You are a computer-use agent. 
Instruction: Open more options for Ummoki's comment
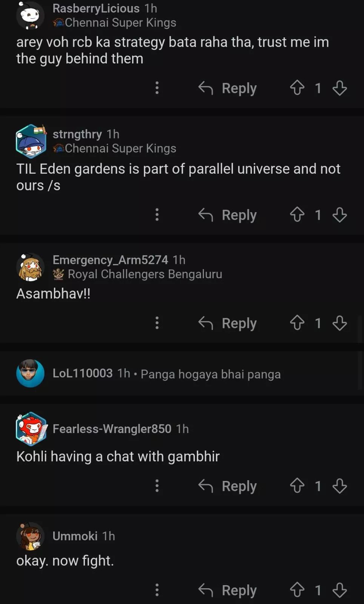157,590
